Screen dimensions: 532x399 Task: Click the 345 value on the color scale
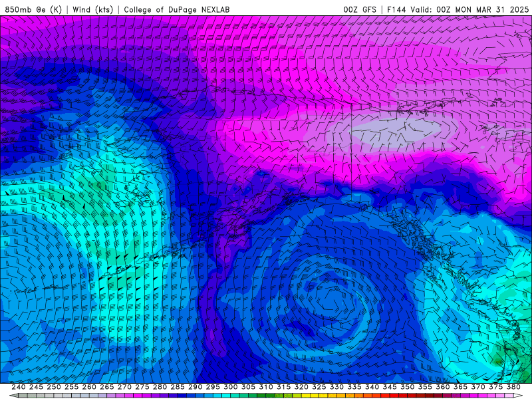390,387
